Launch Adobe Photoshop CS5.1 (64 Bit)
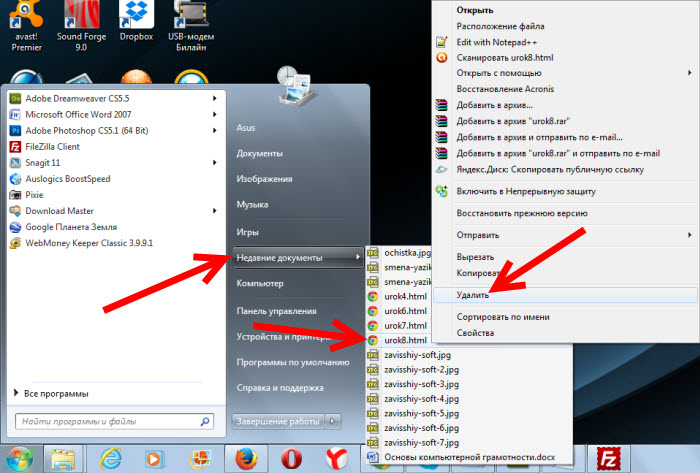700x473 pixels. click(x=85, y=130)
